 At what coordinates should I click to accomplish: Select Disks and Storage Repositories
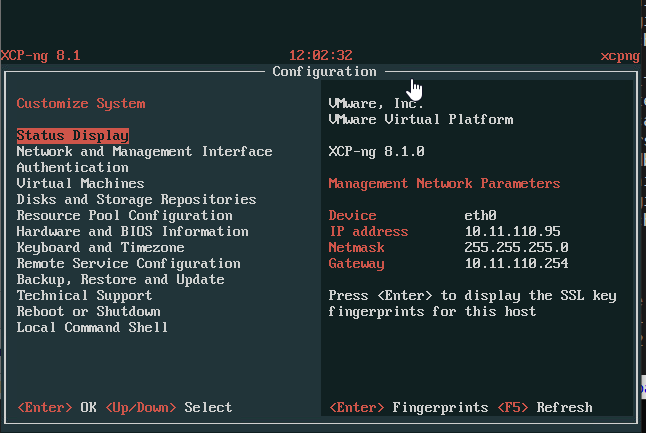click(136, 200)
